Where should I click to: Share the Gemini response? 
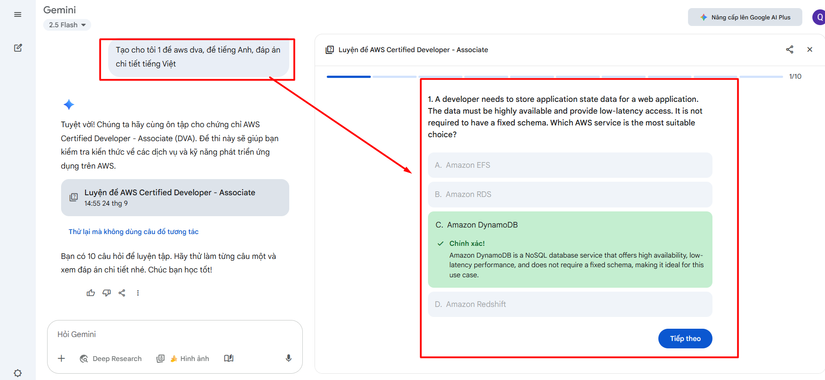[122, 293]
